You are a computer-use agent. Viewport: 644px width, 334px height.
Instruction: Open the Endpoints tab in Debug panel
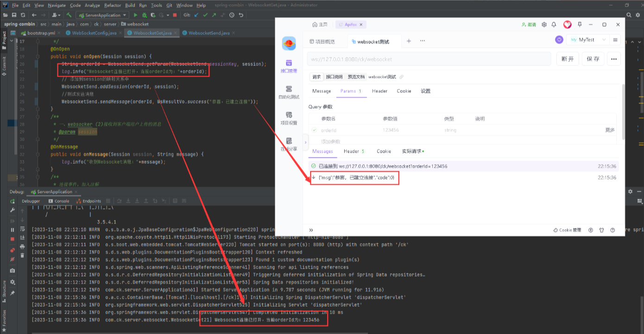(88, 201)
